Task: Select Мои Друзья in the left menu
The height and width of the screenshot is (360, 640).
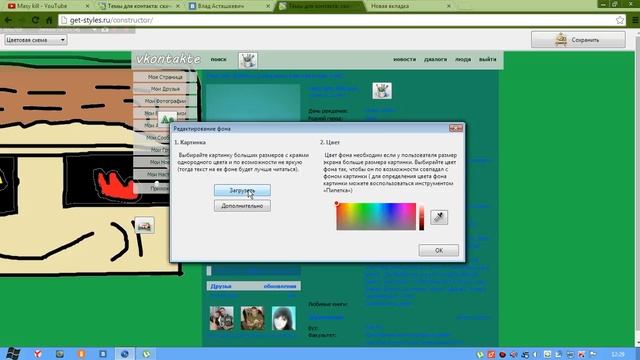Action: [165, 89]
